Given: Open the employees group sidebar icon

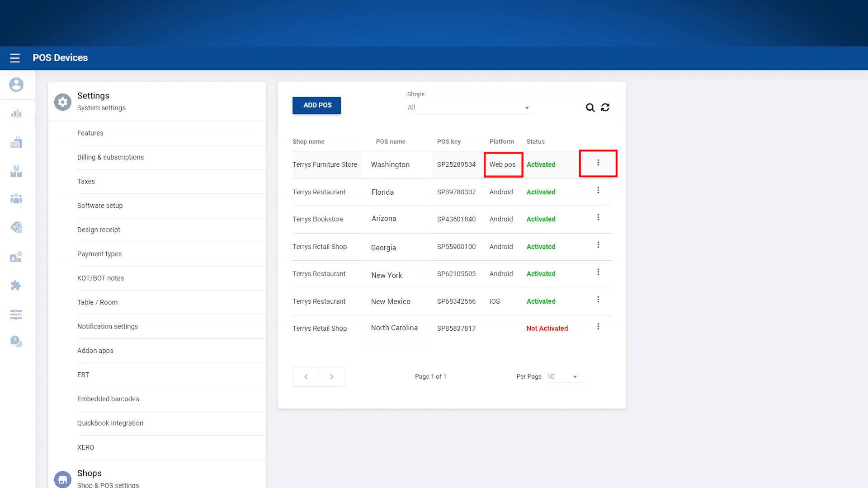Looking at the screenshot, I should click(16, 198).
